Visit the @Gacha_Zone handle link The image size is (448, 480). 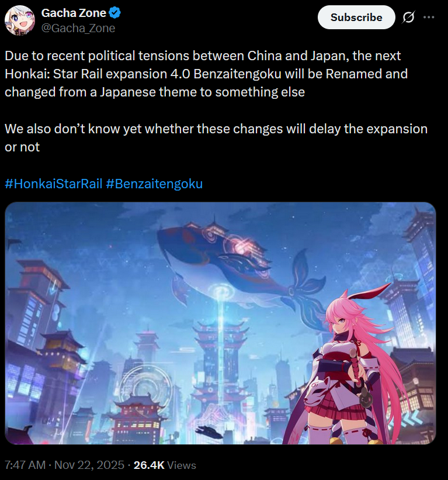78,28
